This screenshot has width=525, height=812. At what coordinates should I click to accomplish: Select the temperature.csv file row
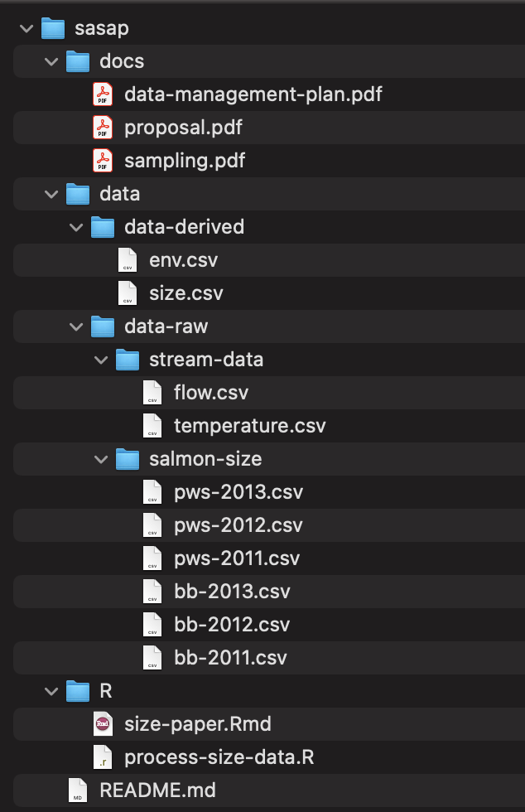point(249,426)
